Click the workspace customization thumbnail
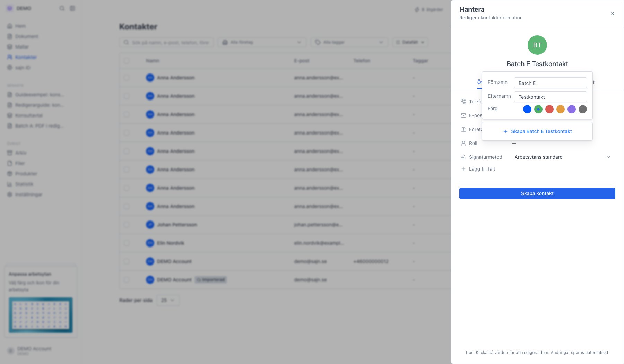624x364 pixels. (x=41, y=315)
